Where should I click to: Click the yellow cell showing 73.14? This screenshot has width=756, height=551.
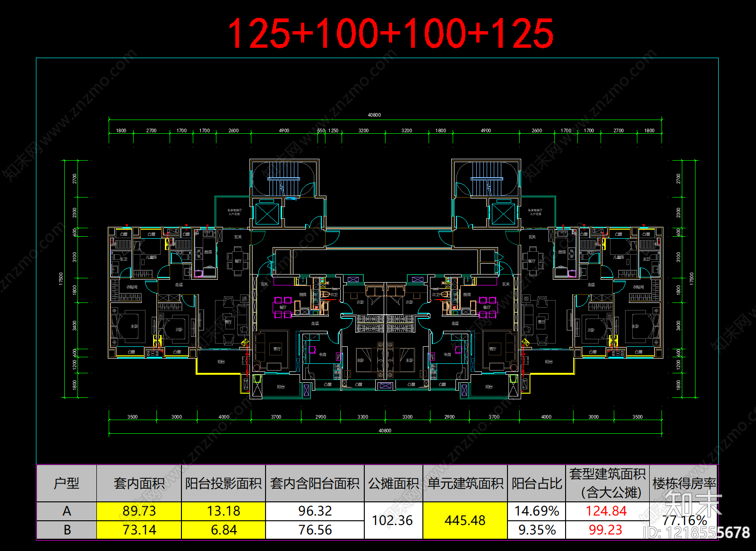[139, 530]
